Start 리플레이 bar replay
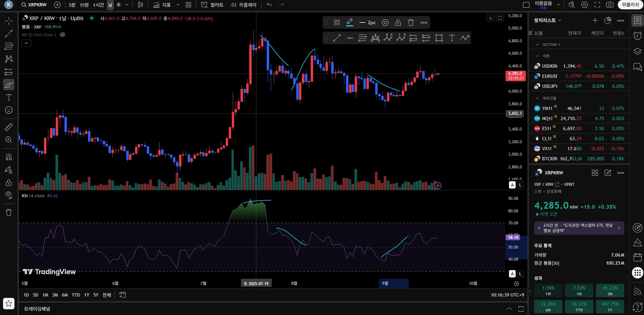The image size is (644, 315). tap(244, 5)
